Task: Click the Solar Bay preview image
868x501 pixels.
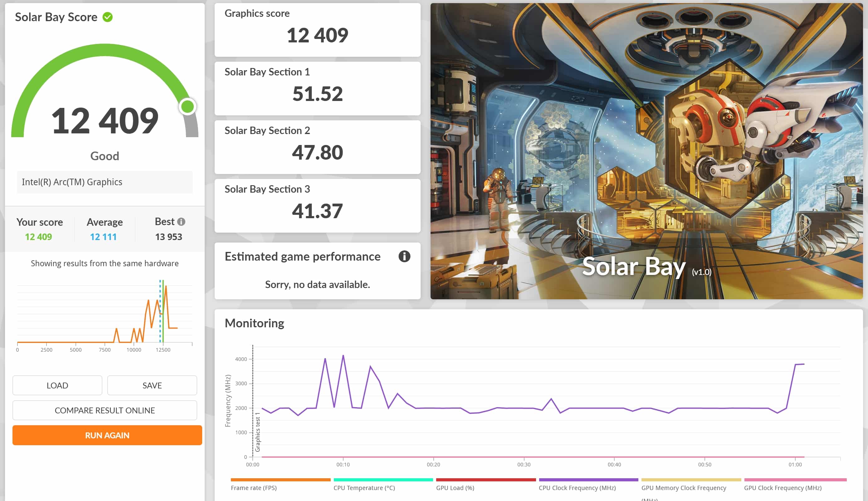Action: click(646, 152)
